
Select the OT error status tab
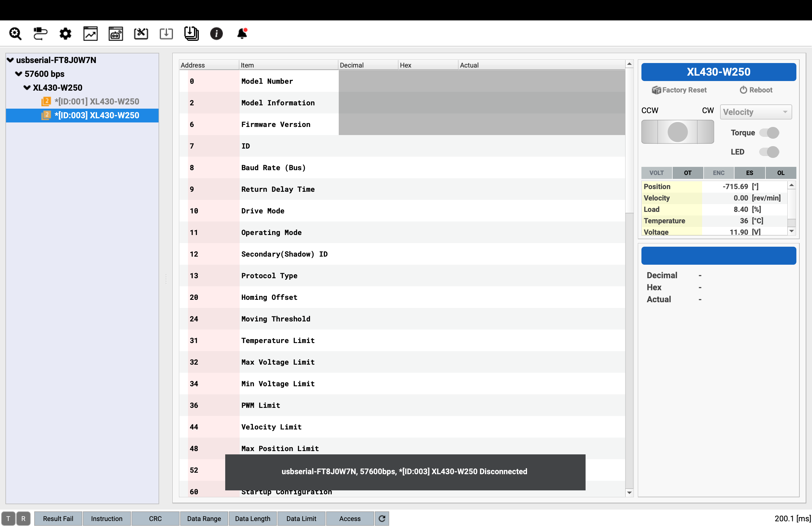pyautogui.click(x=687, y=173)
